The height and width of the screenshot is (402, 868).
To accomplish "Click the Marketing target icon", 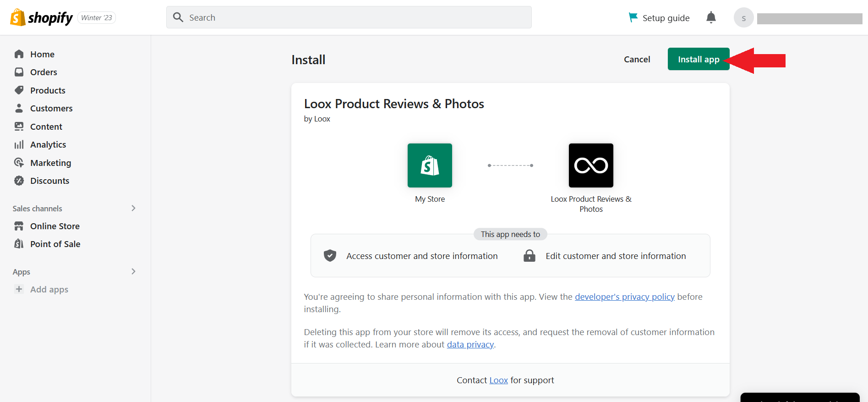I will (x=19, y=163).
